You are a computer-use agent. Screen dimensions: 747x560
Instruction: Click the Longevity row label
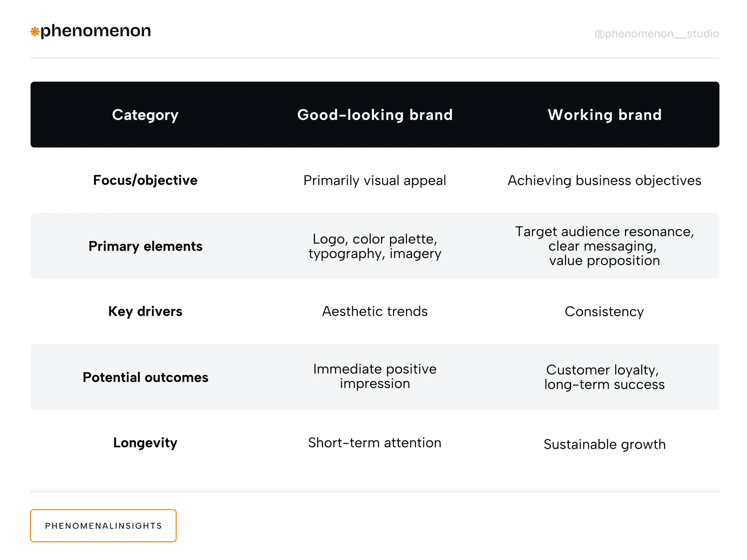tap(145, 443)
